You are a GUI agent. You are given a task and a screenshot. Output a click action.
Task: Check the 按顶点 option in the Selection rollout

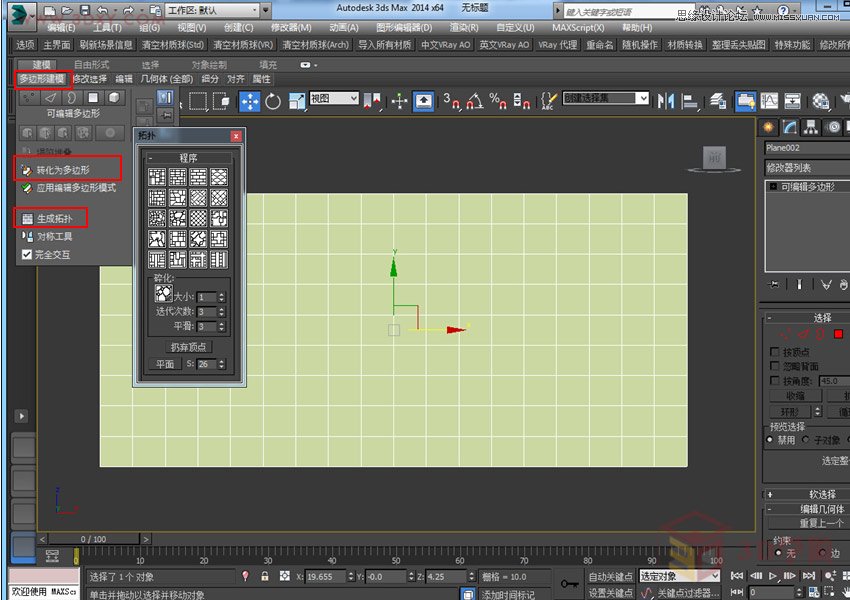(x=775, y=352)
